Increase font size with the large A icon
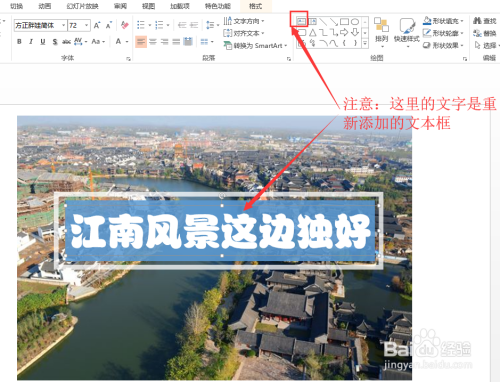Screen dimensions: 500x382 (x=97, y=25)
